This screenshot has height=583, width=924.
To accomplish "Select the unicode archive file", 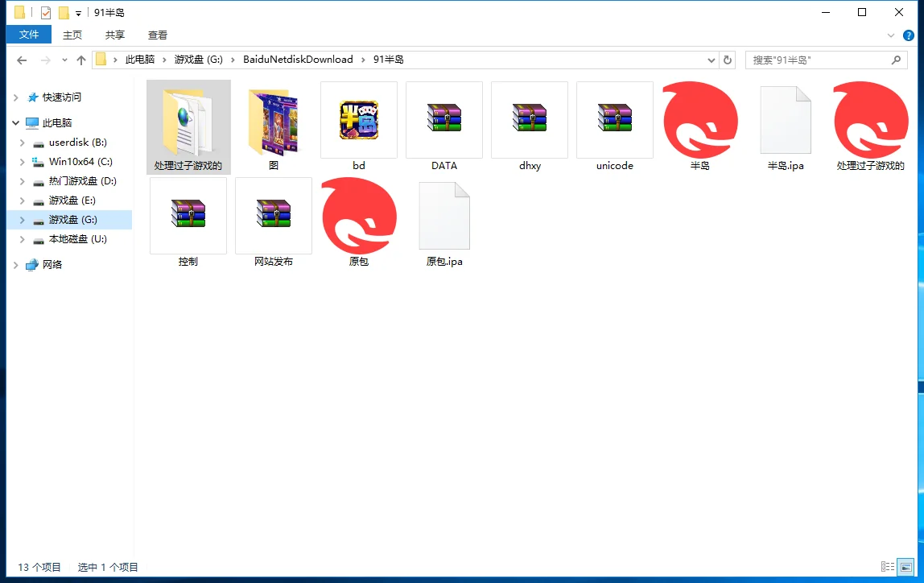I will coord(615,120).
